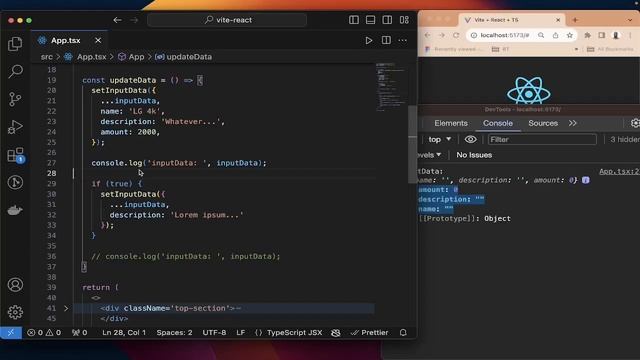Click the src breadcrumb
The image size is (640, 360).
[47, 57]
